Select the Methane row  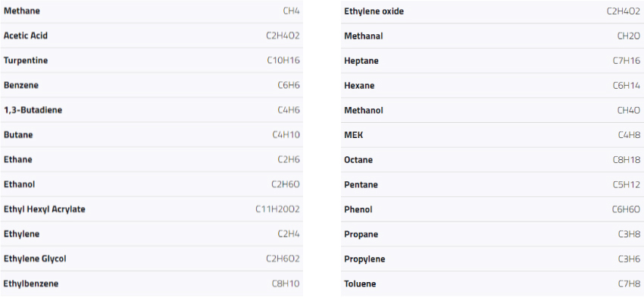152,11
